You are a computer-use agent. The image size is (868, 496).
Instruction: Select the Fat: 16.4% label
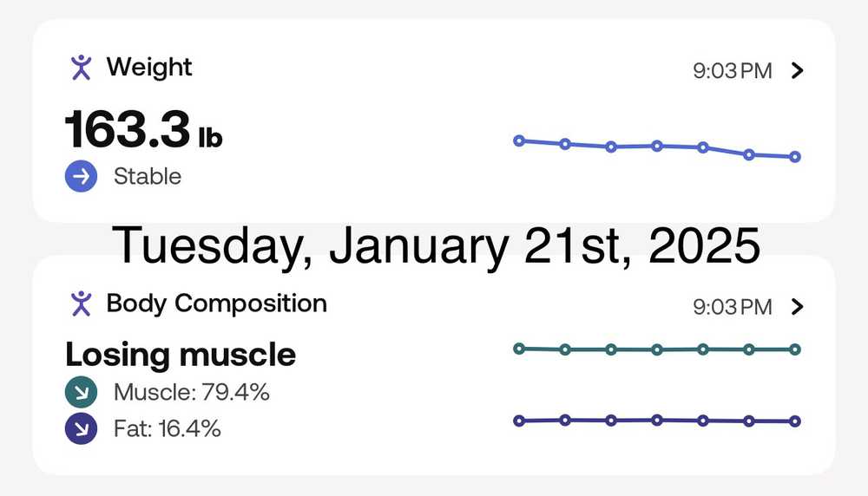[x=167, y=428]
